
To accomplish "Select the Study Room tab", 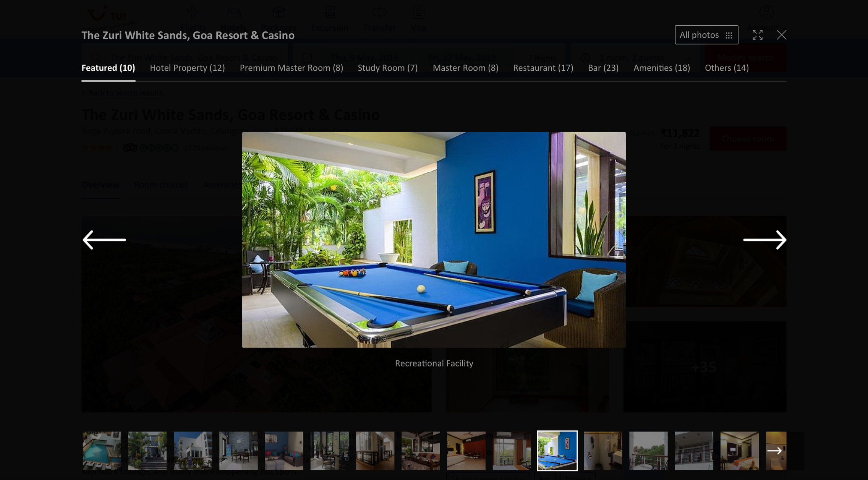I will pyautogui.click(x=387, y=68).
